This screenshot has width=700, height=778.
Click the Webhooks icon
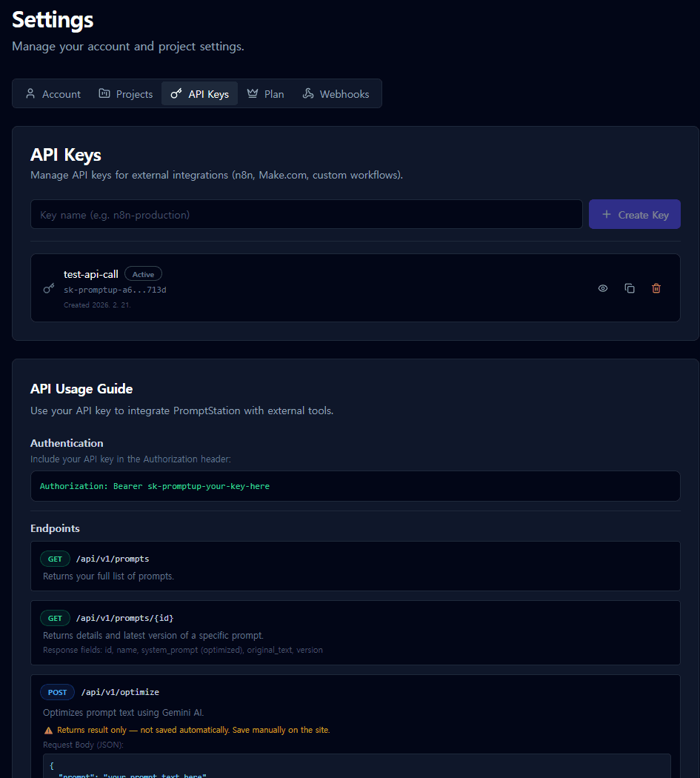coord(308,93)
